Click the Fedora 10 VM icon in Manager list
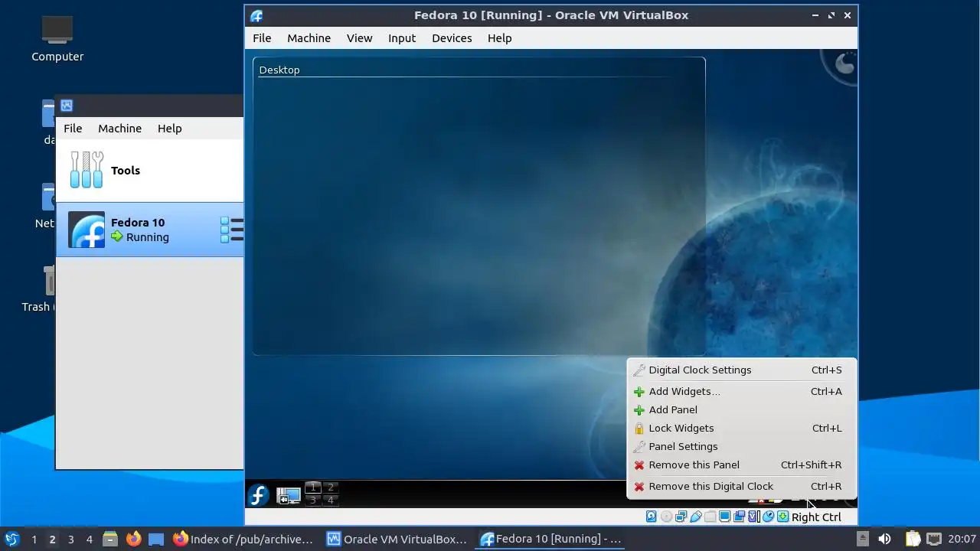This screenshot has height=551, width=980. 87,230
